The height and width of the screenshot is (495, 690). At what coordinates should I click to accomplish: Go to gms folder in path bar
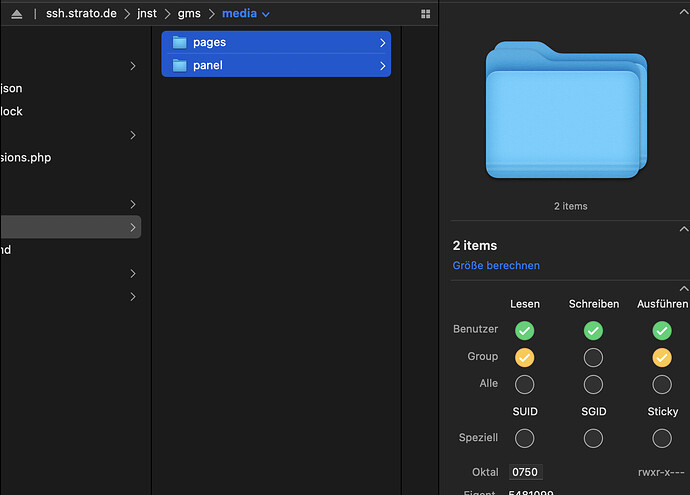coord(189,14)
